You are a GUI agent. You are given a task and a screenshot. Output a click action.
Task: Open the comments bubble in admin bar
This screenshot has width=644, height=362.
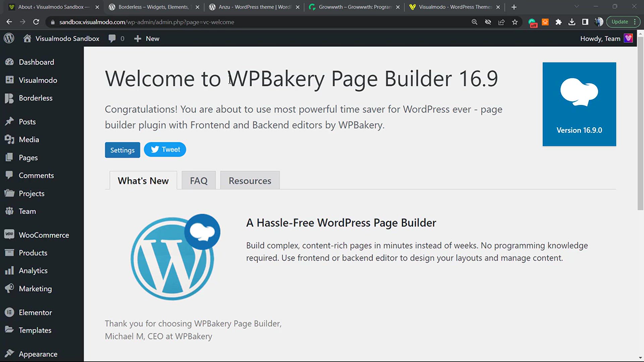(112, 39)
